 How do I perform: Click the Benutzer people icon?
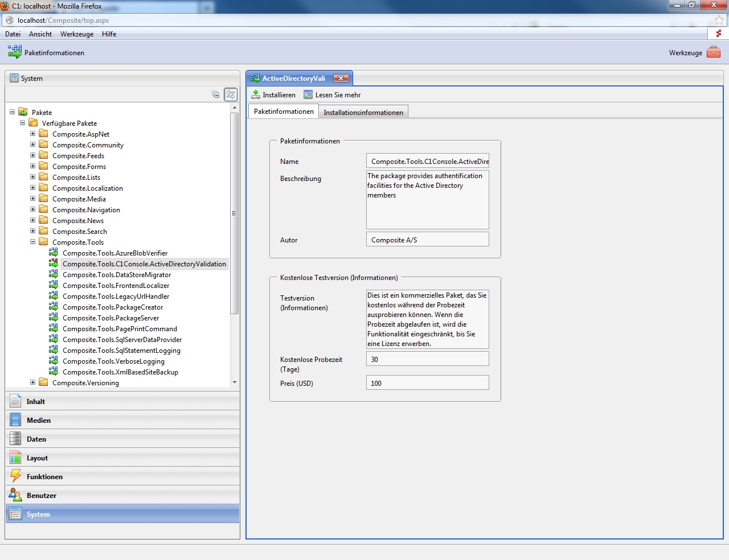15,495
